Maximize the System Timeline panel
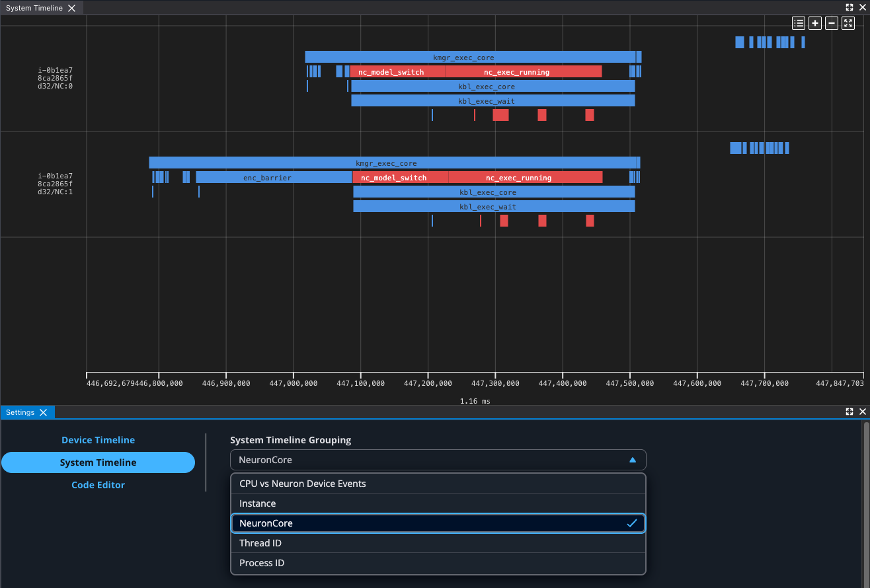The width and height of the screenshot is (870, 588). [x=849, y=7]
